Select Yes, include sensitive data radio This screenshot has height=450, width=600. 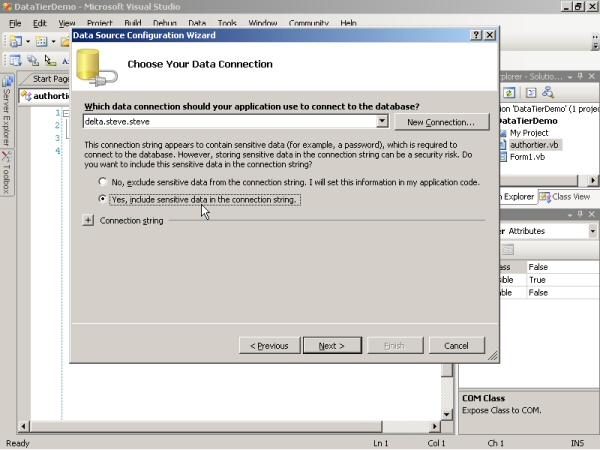[102, 199]
